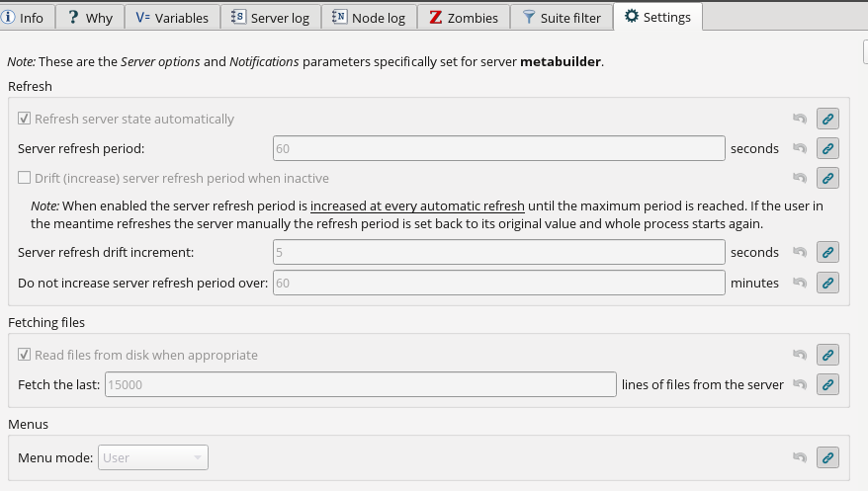Click the link icon beside Server refresh period

point(828,149)
